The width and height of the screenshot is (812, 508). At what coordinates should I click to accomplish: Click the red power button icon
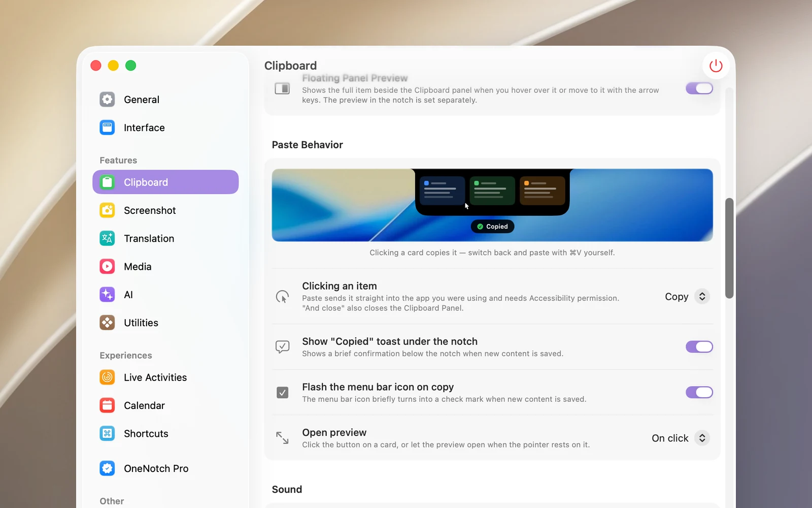tap(716, 66)
